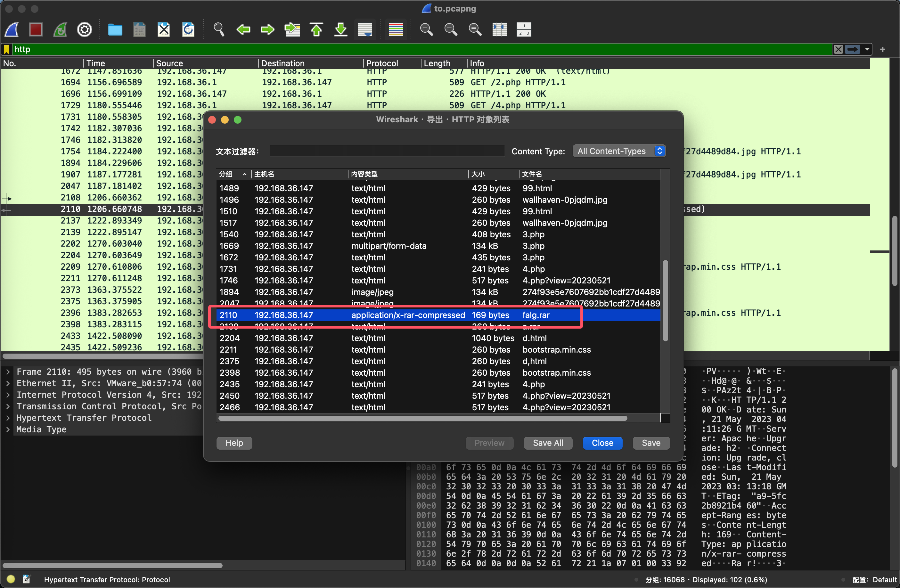Zoom out main window text
The height and width of the screenshot is (588, 900).
click(451, 29)
